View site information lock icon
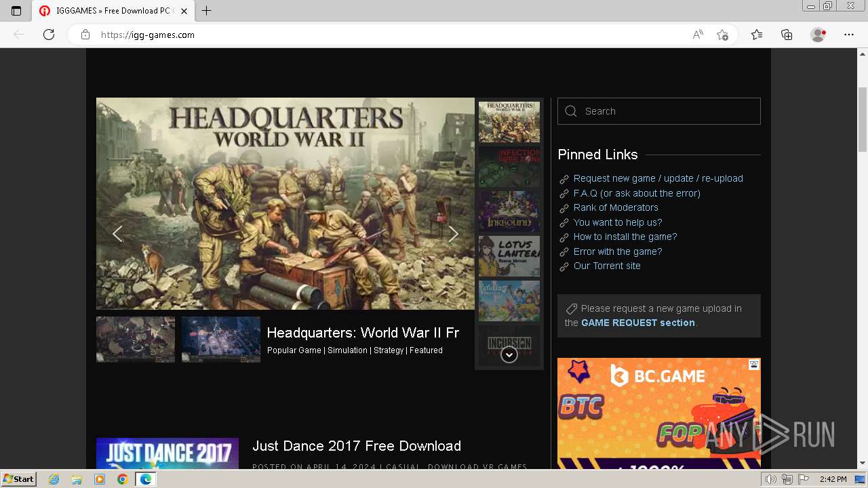Image resolution: width=868 pixels, height=488 pixels. (x=85, y=35)
